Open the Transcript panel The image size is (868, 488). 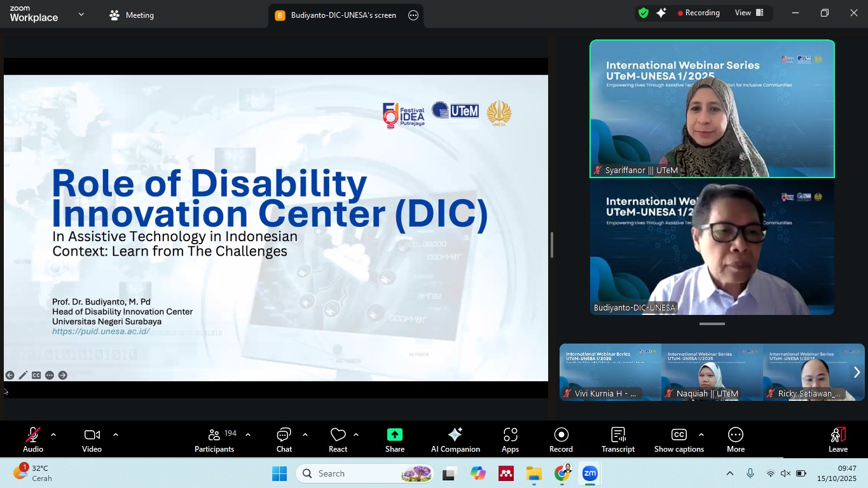[617, 440]
